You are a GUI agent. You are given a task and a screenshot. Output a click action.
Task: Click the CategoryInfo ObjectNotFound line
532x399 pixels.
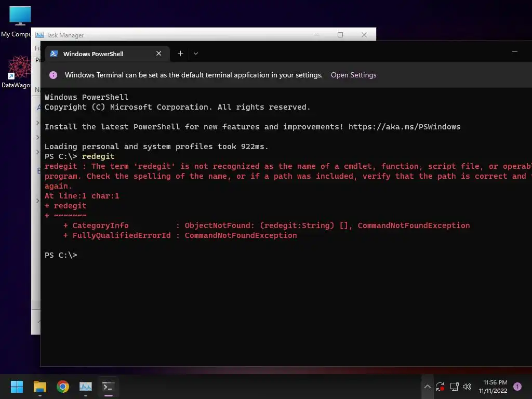click(x=267, y=225)
